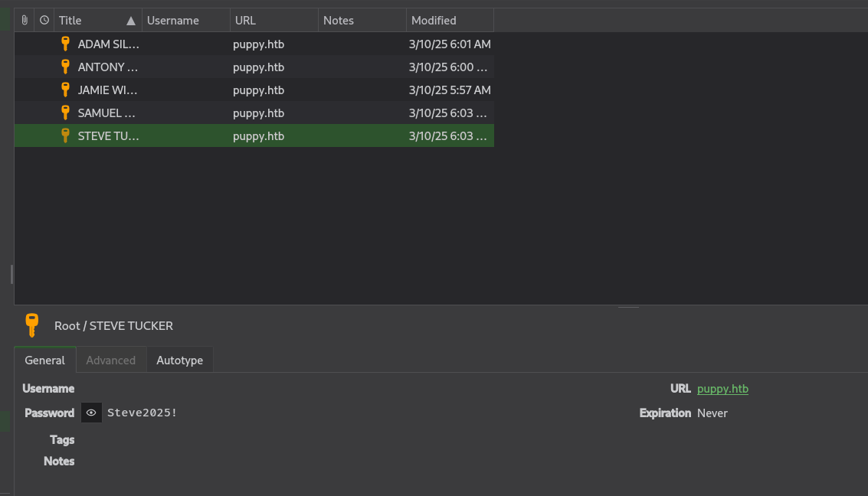868x496 pixels.
Task: Toggle sort order with the Title arrow
Action: coord(131,21)
